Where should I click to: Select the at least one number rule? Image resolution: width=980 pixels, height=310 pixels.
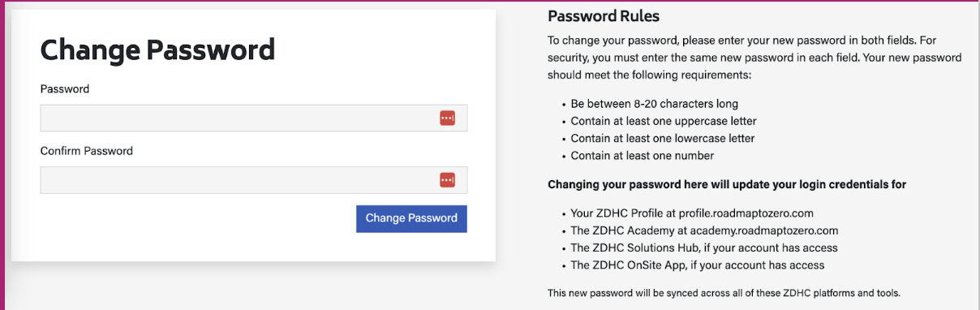click(x=643, y=155)
